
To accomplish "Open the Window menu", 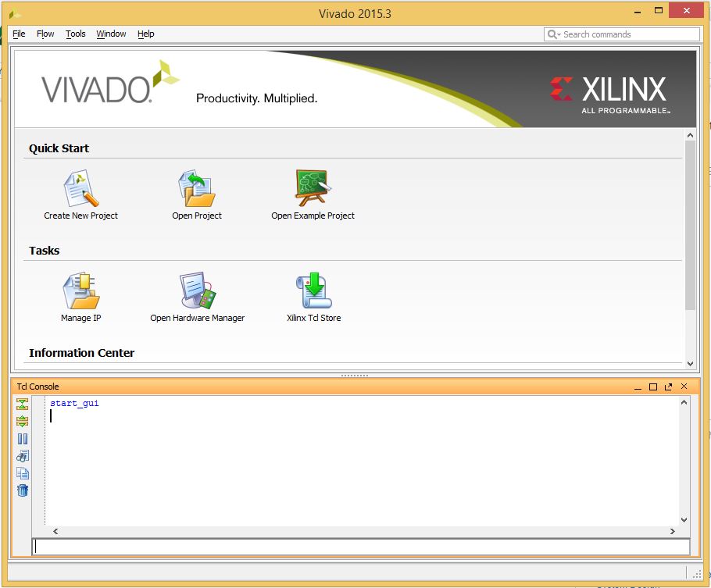I will pos(111,34).
